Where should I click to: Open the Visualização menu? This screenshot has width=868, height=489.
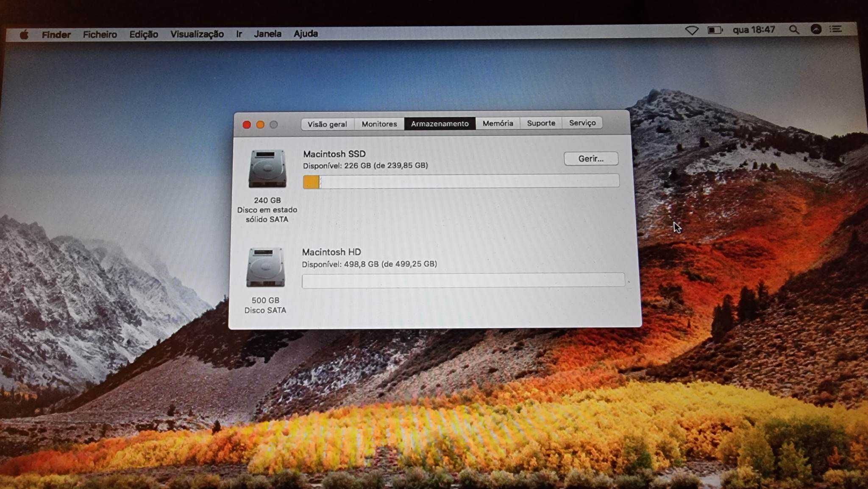pyautogui.click(x=197, y=34)
